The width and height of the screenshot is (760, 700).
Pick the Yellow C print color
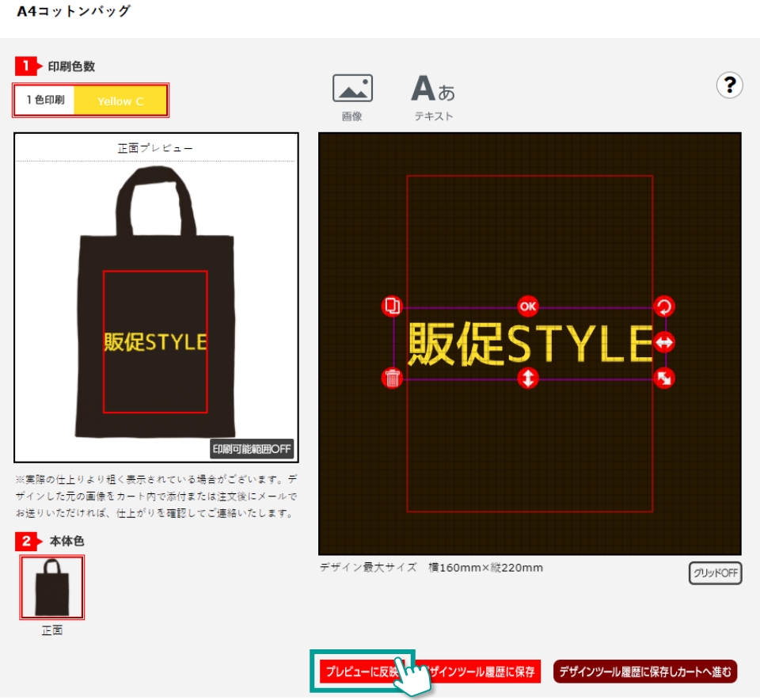(120, 101)
